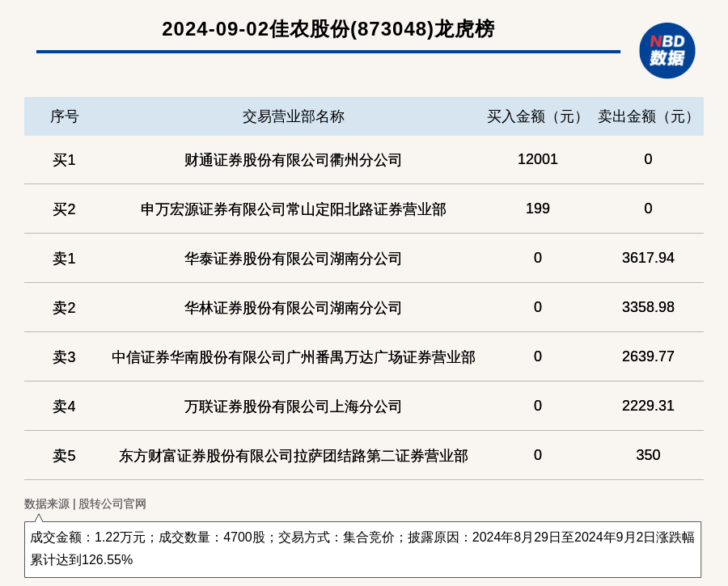This screenshot has width=728, height=586.
Task: Click the sell amount 3358.98
Action: pos(648,307)
